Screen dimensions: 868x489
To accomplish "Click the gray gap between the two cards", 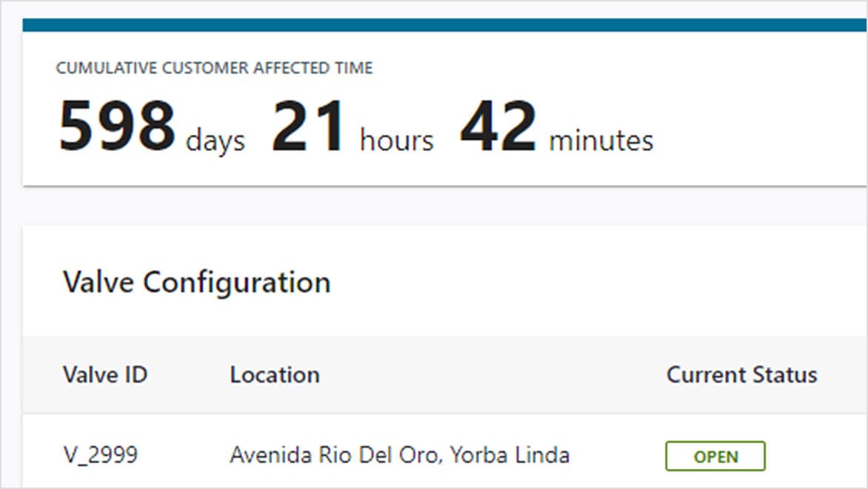I will pos(444,206).
